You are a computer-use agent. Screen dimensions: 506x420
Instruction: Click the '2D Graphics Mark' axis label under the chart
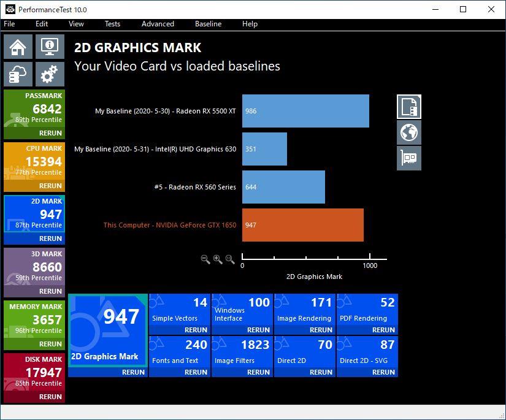pyautogui.click(x=314, y=277)
